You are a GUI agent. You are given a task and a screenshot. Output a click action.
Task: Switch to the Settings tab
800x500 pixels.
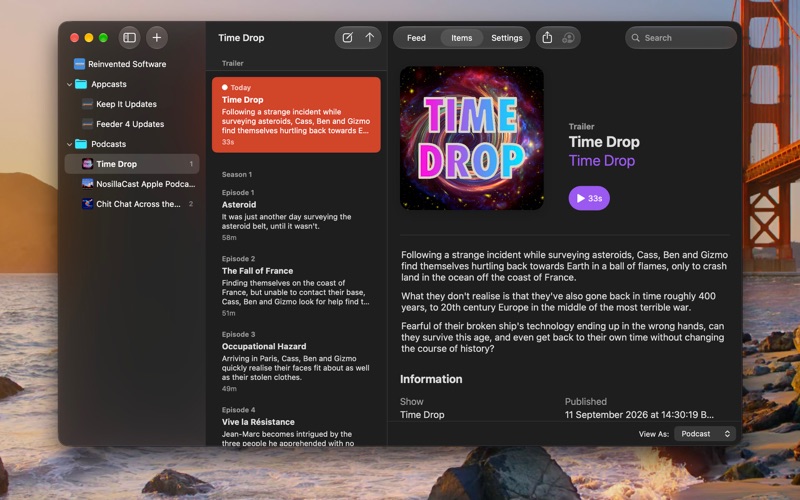click(x=507, y=38)
